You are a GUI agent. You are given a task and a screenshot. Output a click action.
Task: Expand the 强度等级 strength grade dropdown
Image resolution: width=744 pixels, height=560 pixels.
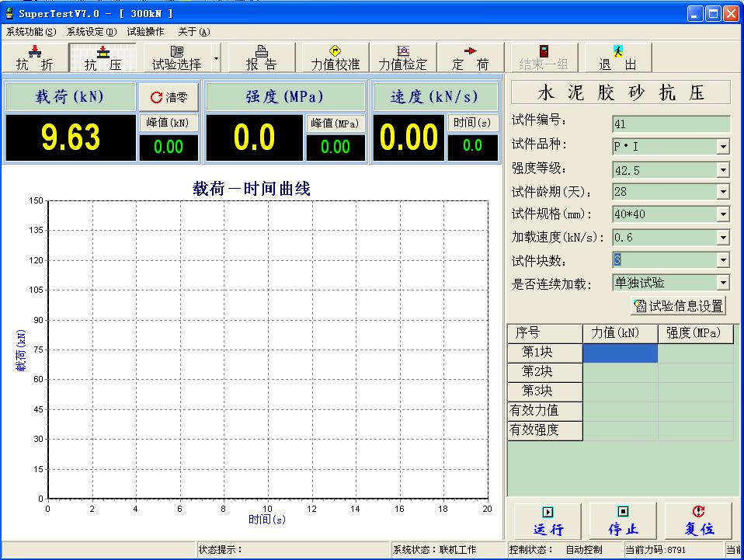(x=722, y=169)
